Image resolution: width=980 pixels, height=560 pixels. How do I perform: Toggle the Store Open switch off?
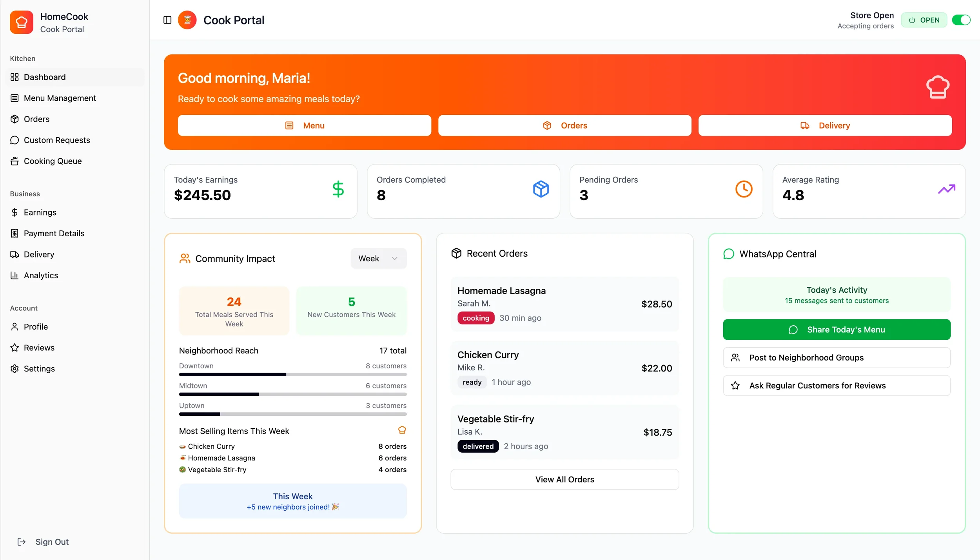tap(961, 20)
